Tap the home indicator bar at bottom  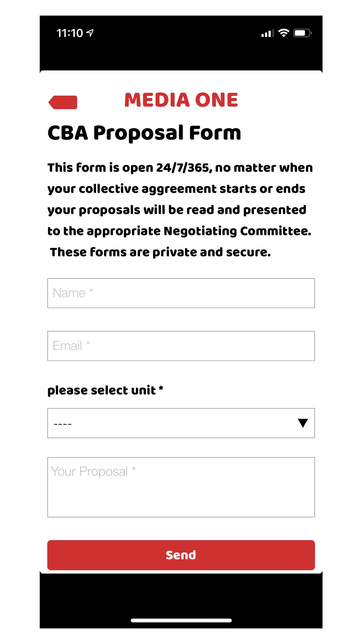click(x=181, y=620)
